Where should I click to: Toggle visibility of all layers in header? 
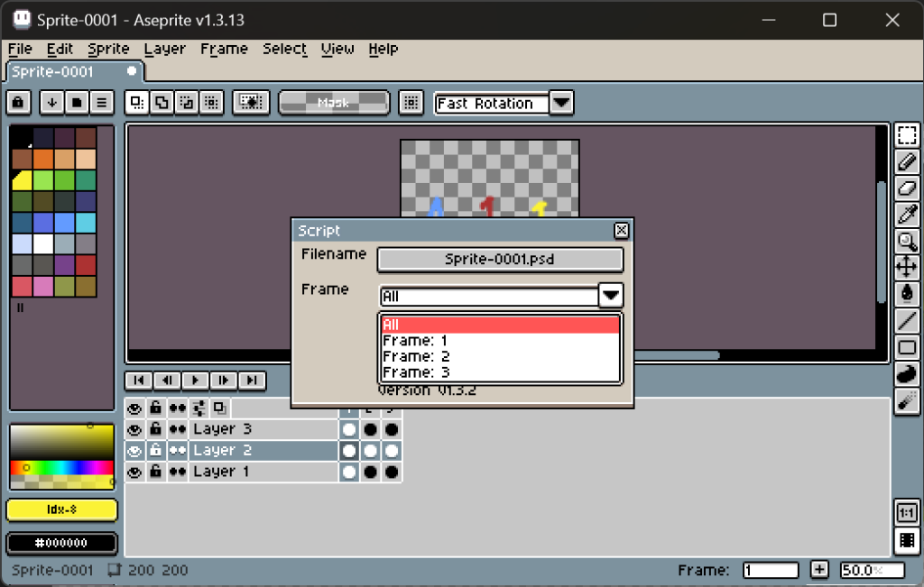pyautogui.click(x=134, y=408)
